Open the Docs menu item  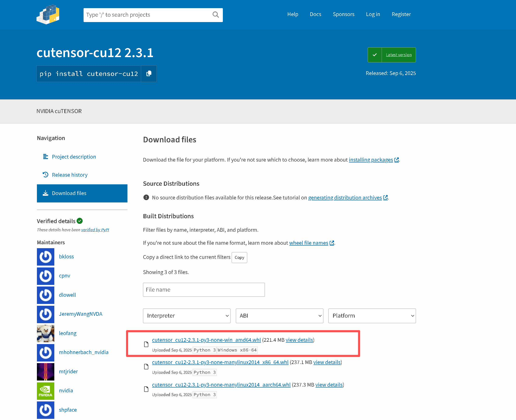tap(315, 14)
